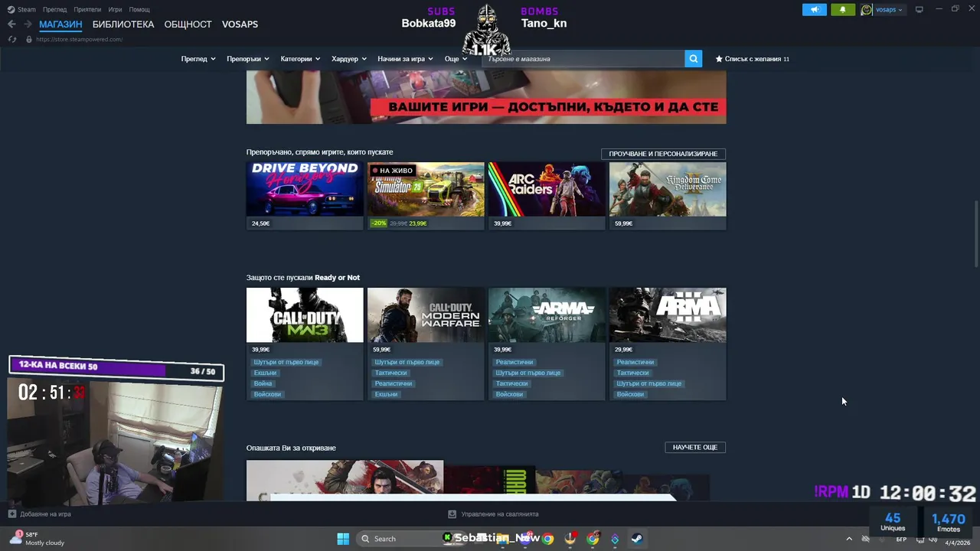Viewport: 980px width, 551px height.
Task: Click the Войскови tag under Arma 3
Action: (x=630, y=394)
